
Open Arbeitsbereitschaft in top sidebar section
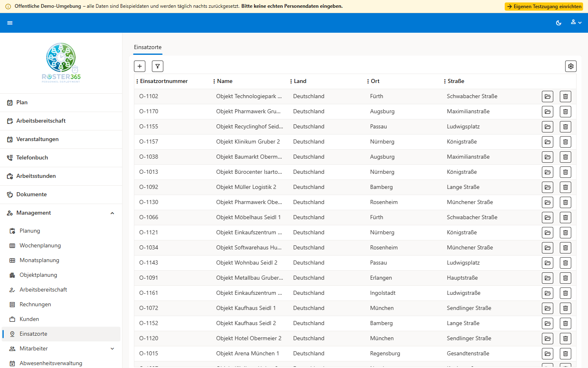click(61, 121)
